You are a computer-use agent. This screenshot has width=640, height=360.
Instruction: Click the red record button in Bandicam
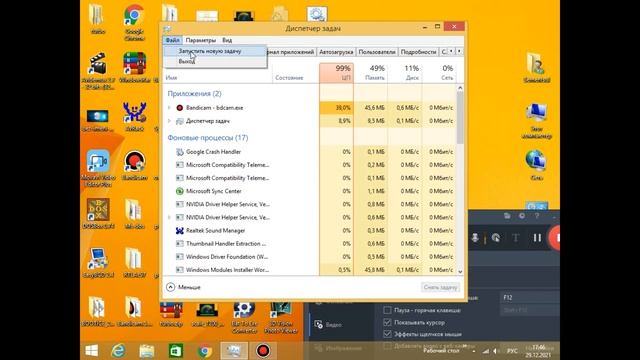point(555,238)
